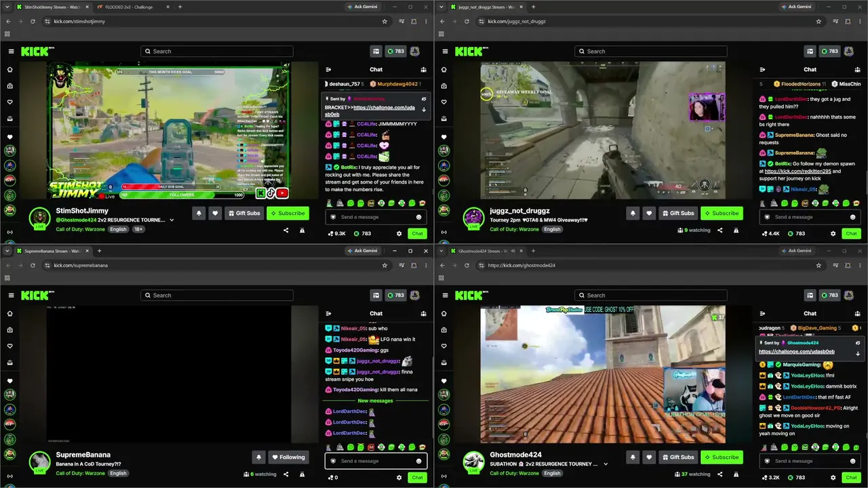Select the juggz_not_druggz Stream browser tab

486,7
